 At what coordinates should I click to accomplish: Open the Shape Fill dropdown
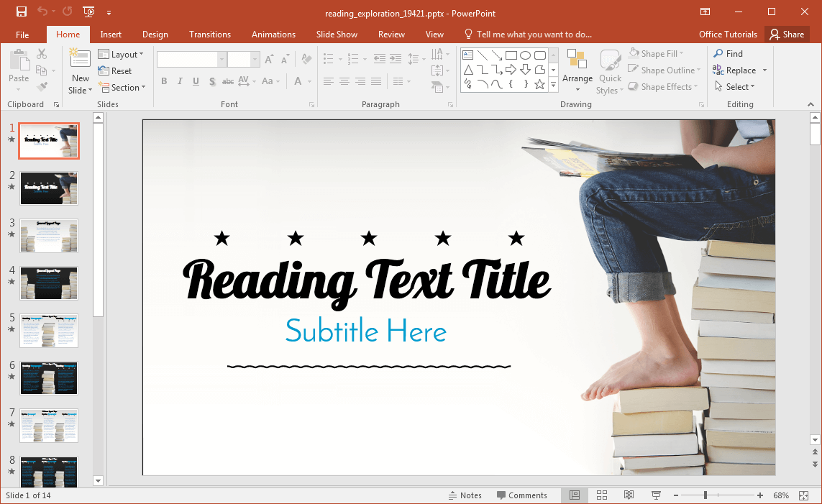[x=657, y=54]
